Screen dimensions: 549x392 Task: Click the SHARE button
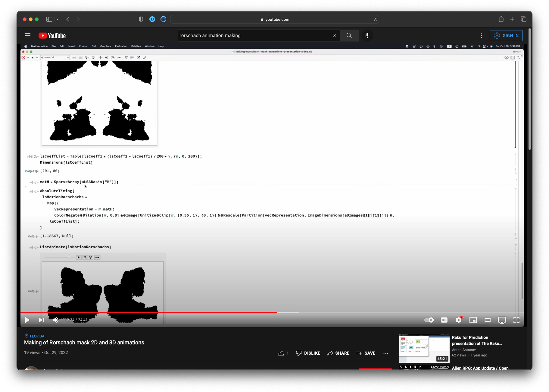[338, 353]
